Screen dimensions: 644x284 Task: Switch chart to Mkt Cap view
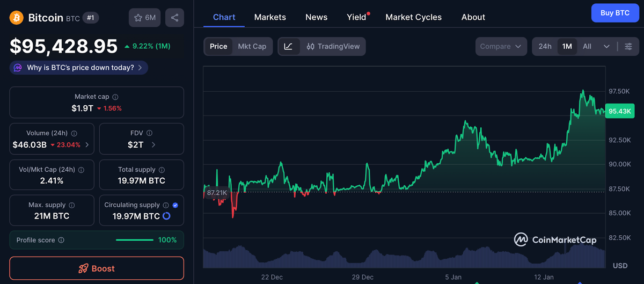pos(252,46)
